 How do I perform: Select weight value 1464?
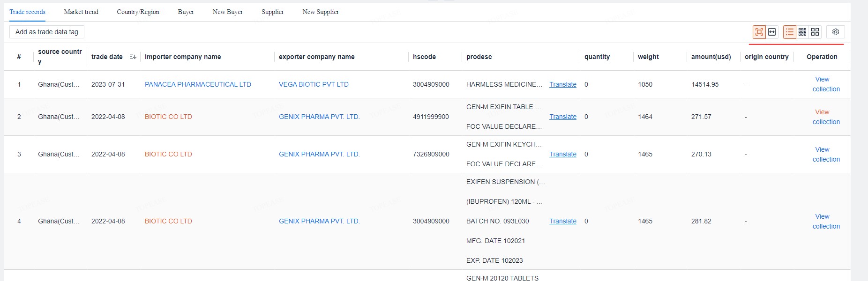pyautogui.click(x=645, y=117)
